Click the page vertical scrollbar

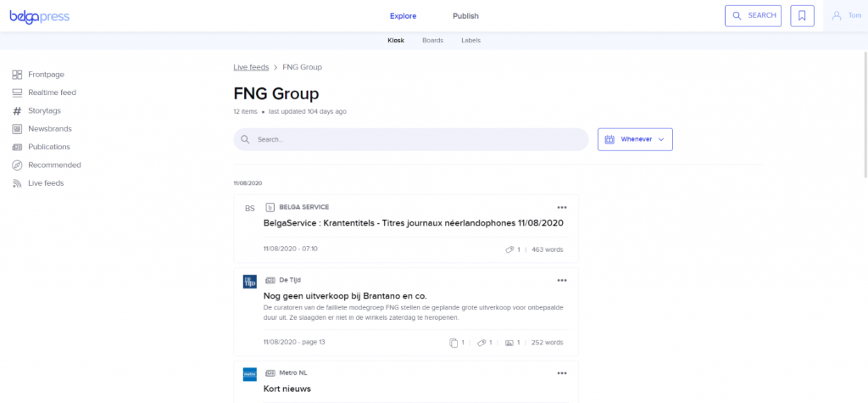coord(865,114)
